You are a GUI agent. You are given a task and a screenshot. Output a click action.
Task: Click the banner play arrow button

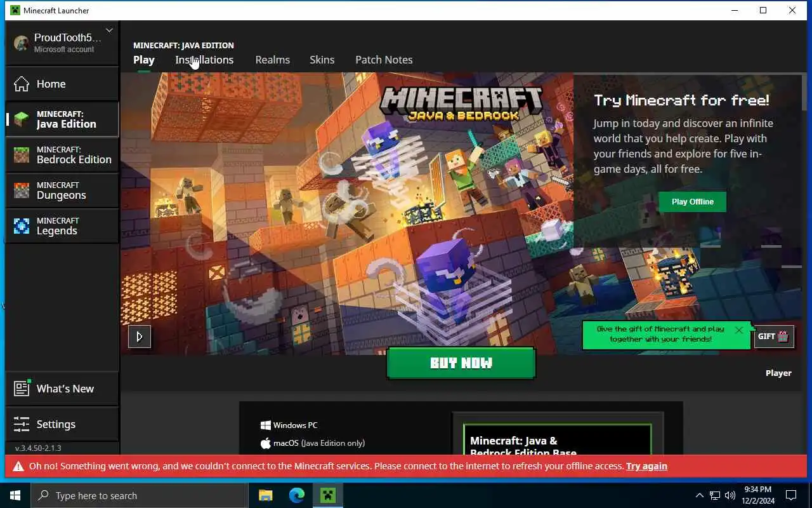tap(140, 337)
